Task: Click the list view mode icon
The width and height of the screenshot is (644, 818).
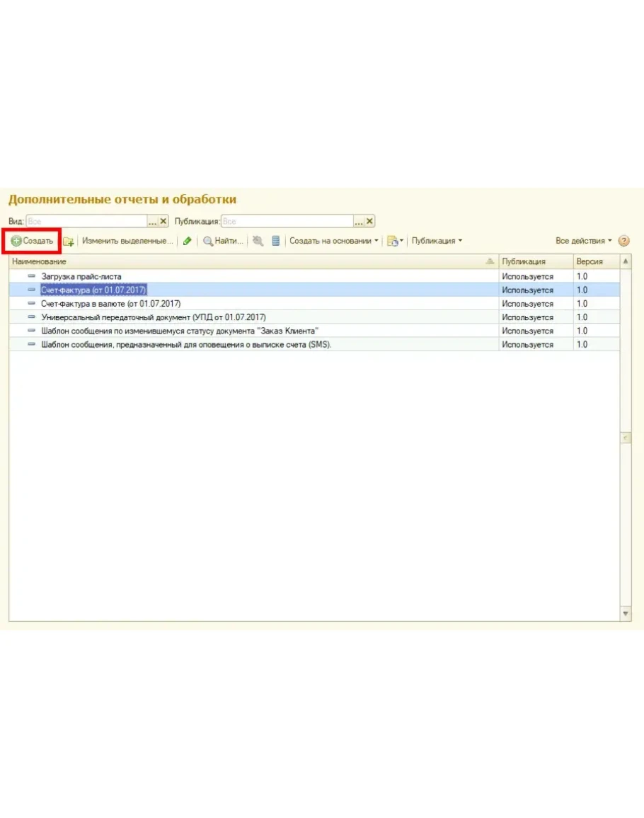Action: (276, 242)
